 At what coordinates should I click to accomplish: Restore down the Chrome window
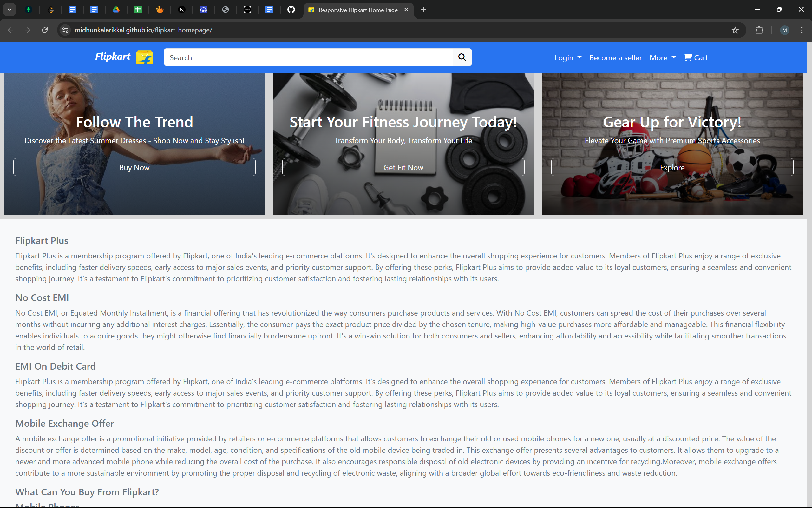(x=779, y=10)
